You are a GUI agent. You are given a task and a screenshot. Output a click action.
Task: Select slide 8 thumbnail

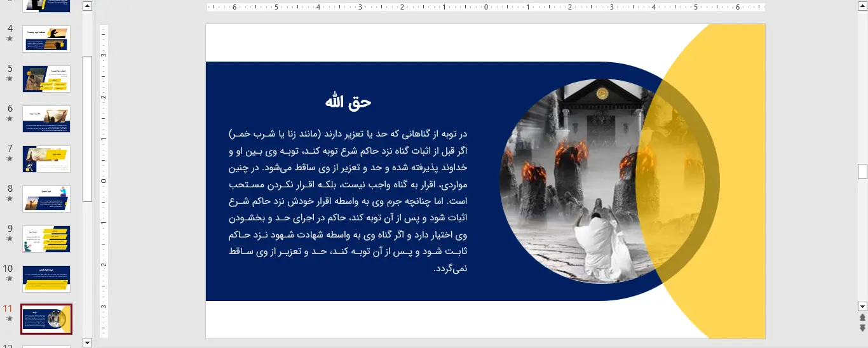point(46,199)
